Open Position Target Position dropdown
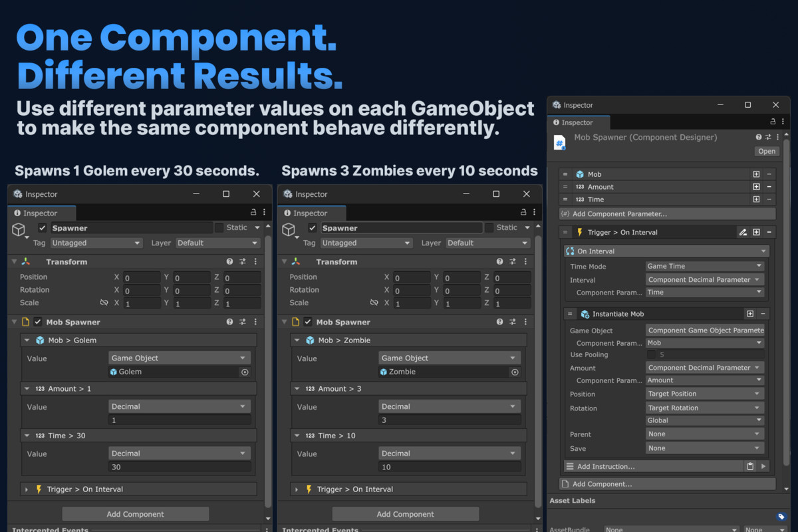Viewport: 798px width, 532px height. (705, 394)
